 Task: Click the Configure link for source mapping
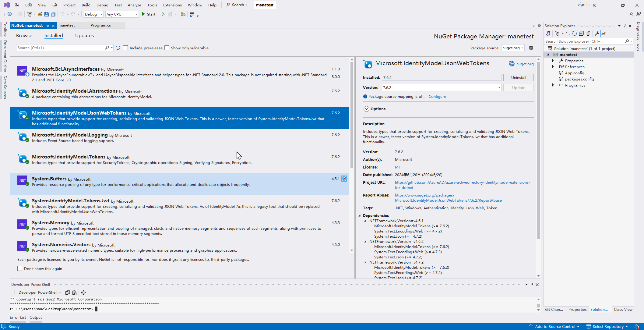(437, 96)
